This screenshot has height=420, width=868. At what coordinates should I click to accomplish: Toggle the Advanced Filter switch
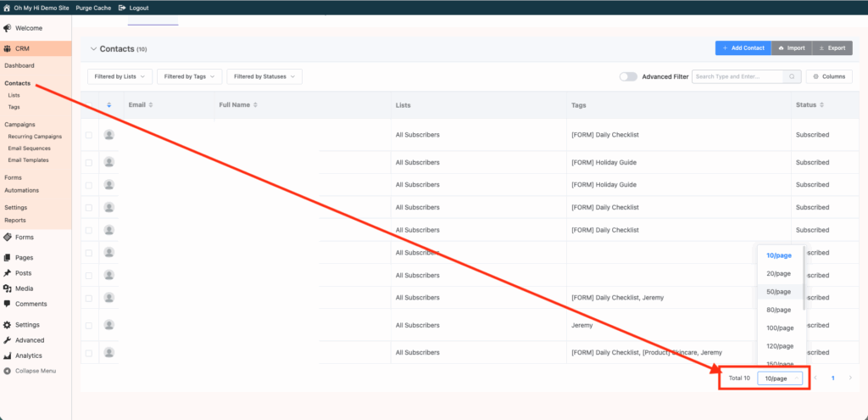[628, 76]
